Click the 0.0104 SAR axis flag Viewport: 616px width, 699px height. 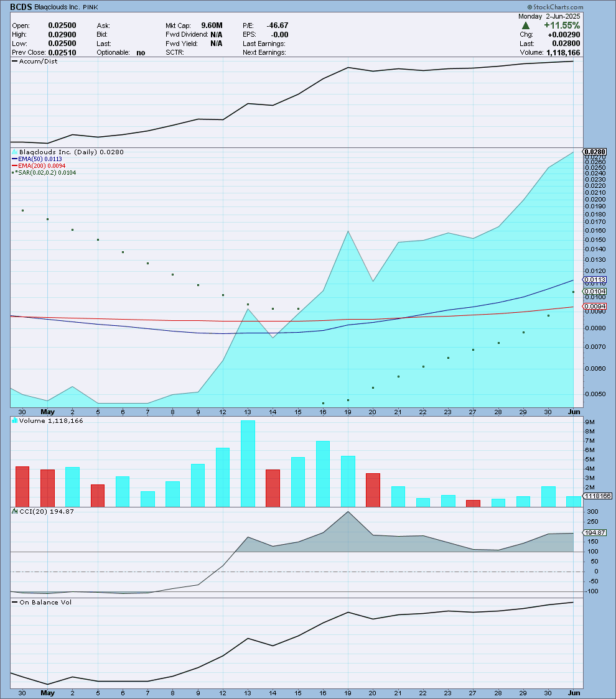pos(595,292)
